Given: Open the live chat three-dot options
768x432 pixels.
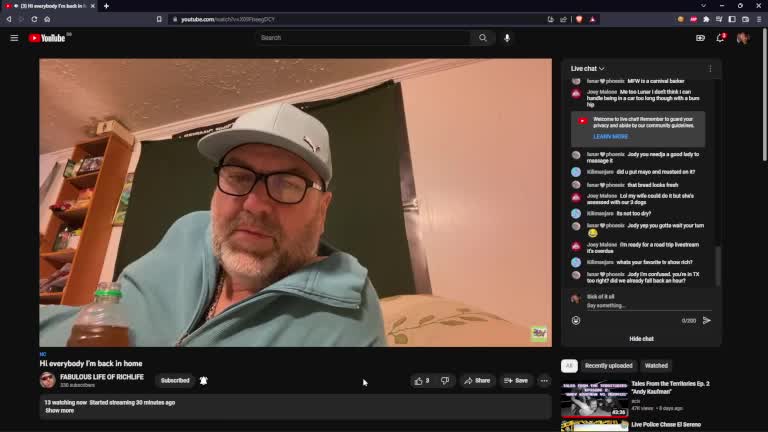Looking at the screenshot, I should 710,69.
